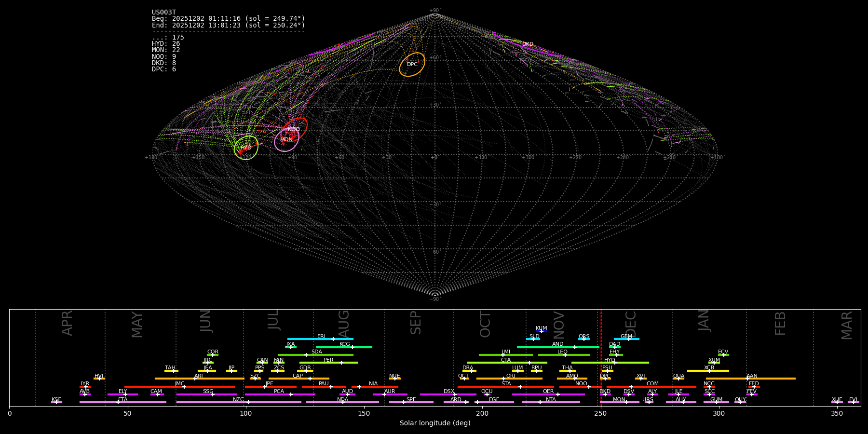
Task: Click the MAR month label in the timeline
Action: tap(847, 325)
